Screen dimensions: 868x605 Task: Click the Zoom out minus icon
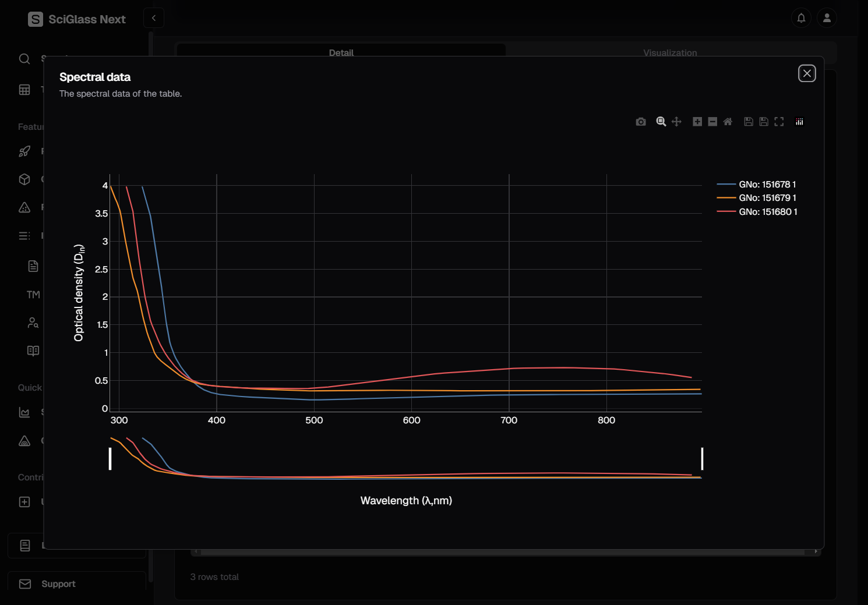[x=712, y=122]
